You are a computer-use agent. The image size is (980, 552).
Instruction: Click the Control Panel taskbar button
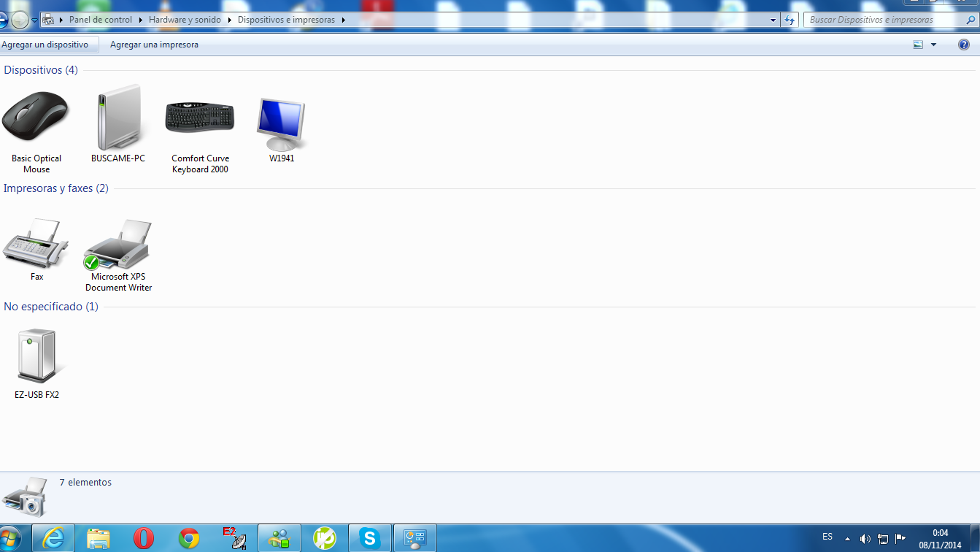click(415, 539)
